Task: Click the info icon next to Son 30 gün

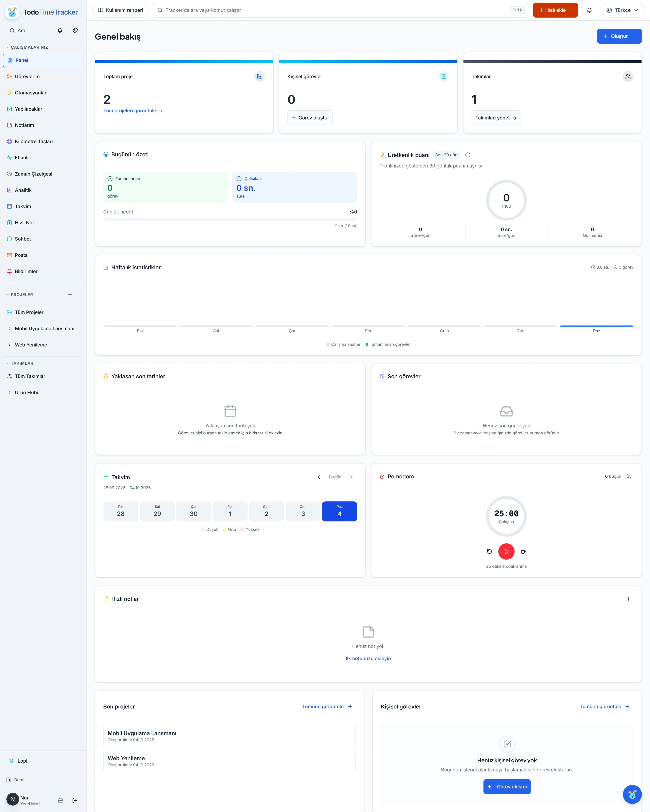Action: 468,155
